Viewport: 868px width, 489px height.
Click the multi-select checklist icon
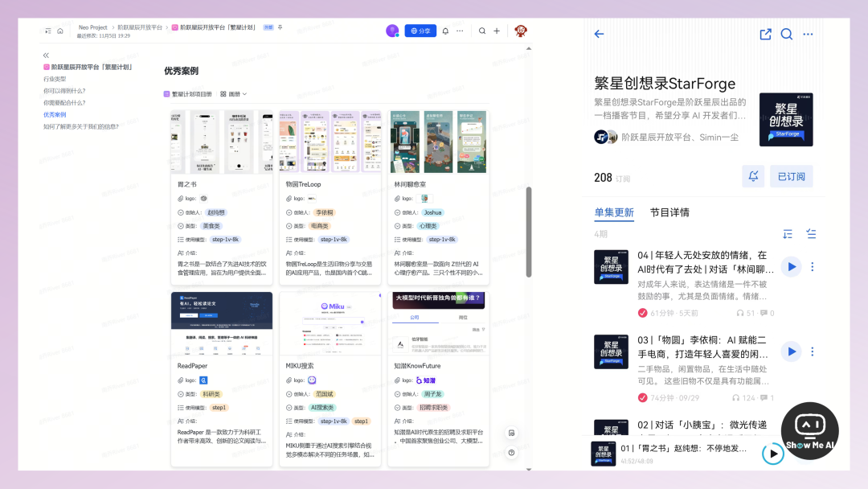pyautogui.click(x=812, y=234)
